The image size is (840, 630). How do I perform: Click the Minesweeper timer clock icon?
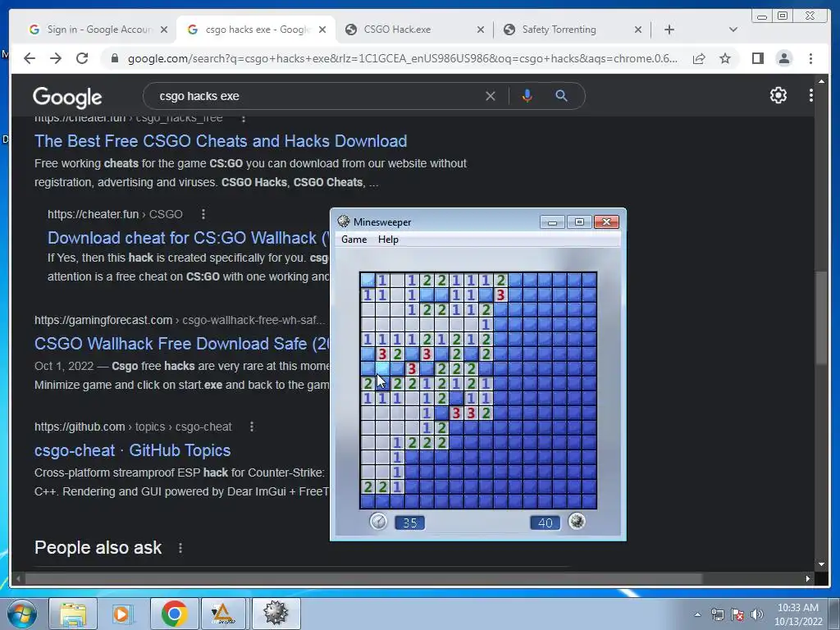point(378,521)
